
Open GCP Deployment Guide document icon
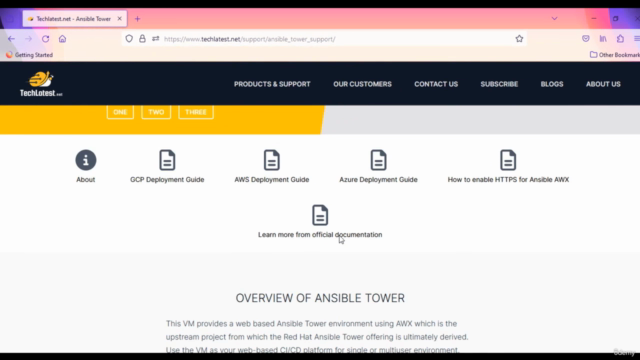(x=167, y=160)
